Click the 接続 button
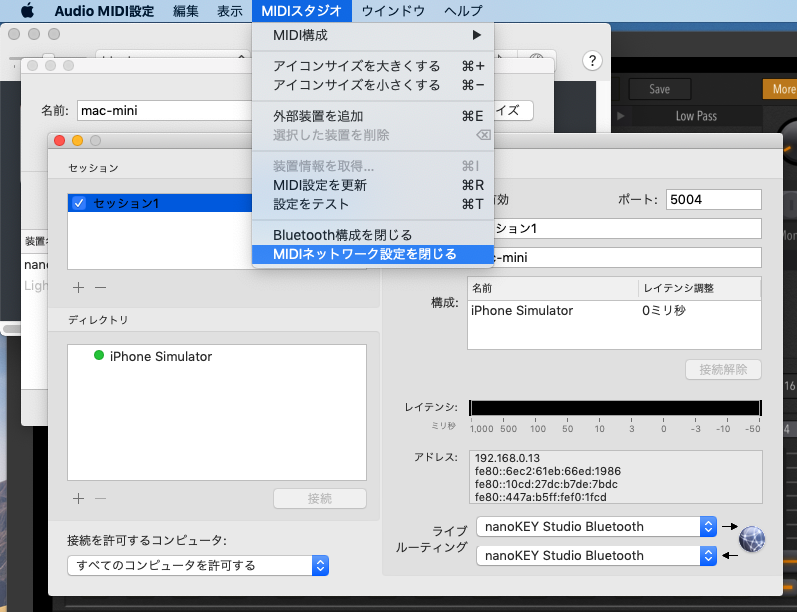The width and height of the screenshot is (797, 612). 320,499
